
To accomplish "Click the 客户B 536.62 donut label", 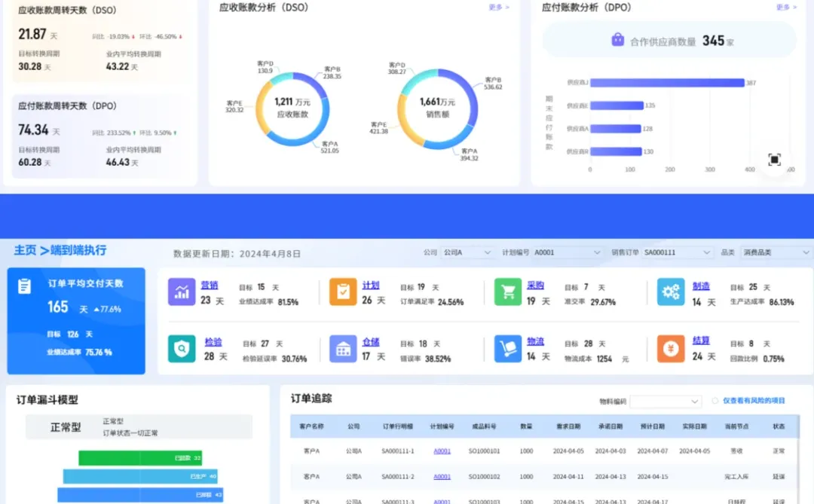I will pyautogui.click(x=493, y=84).
